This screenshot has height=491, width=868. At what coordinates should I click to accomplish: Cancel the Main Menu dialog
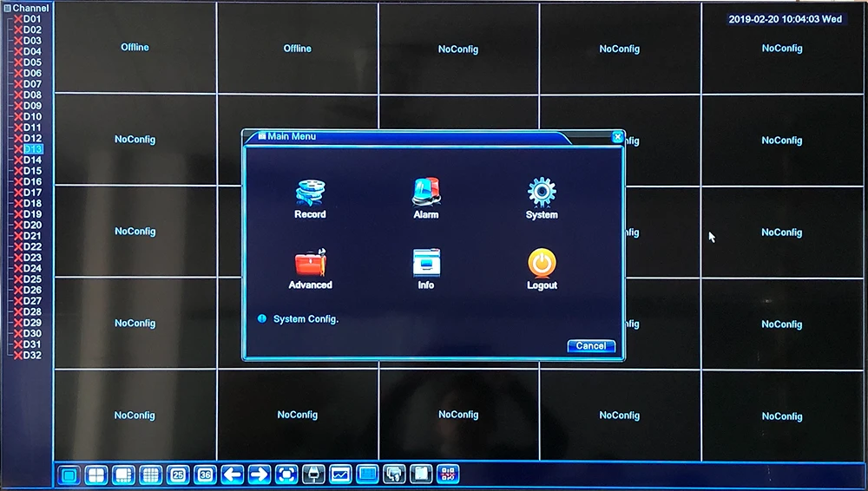point(590,346)
